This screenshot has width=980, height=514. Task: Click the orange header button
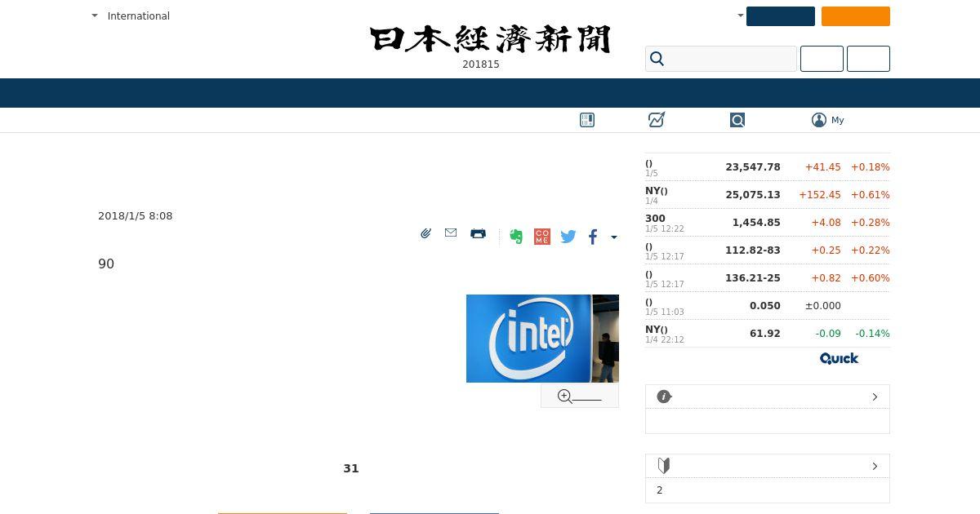tap(856, 16)
